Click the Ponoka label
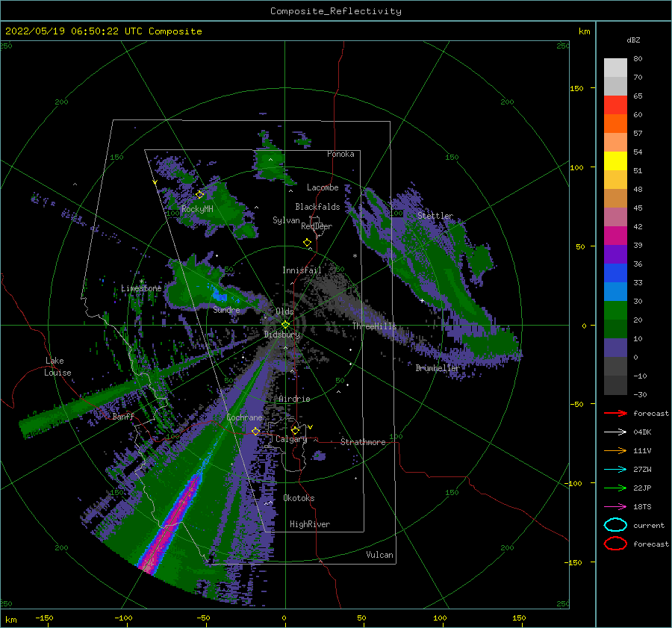The width and height of the screenshot is (672, 628). 340,154
